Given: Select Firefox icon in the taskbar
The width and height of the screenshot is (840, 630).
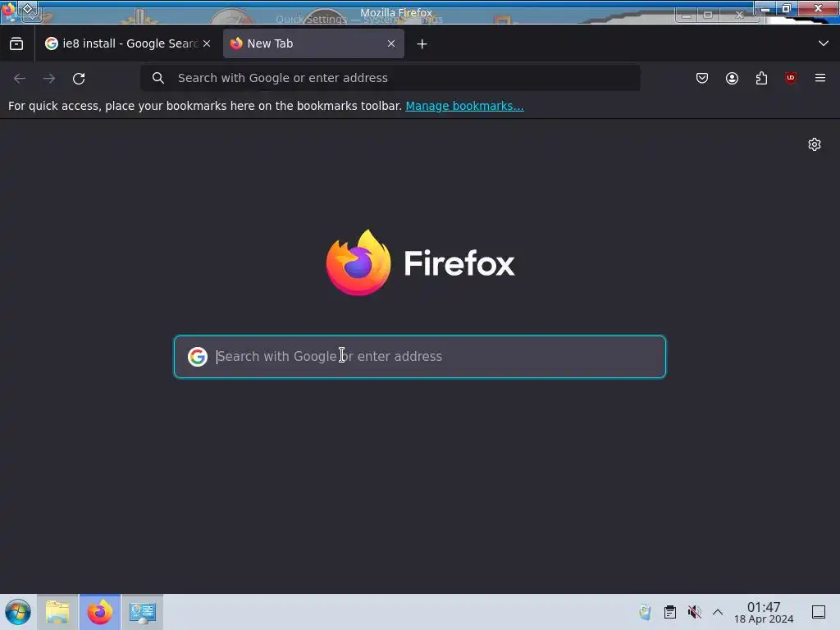Looking at the screenshot, I should (x=100, y=612).
